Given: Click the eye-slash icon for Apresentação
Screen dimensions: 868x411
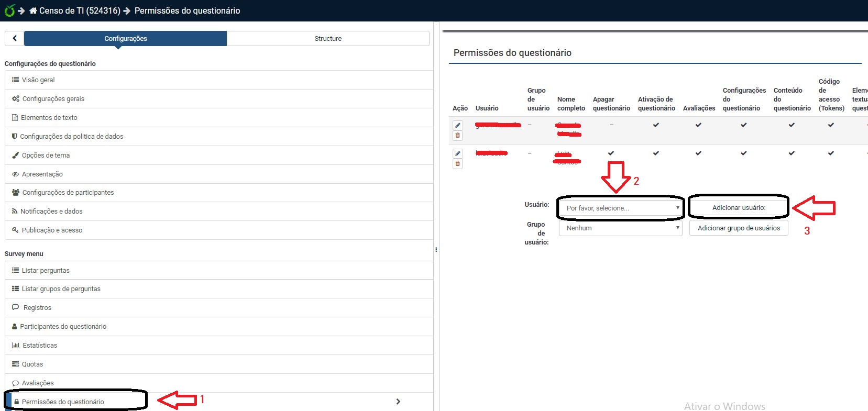Looking at the screenshot, I should pyautogui.click(x=16, y=174).
